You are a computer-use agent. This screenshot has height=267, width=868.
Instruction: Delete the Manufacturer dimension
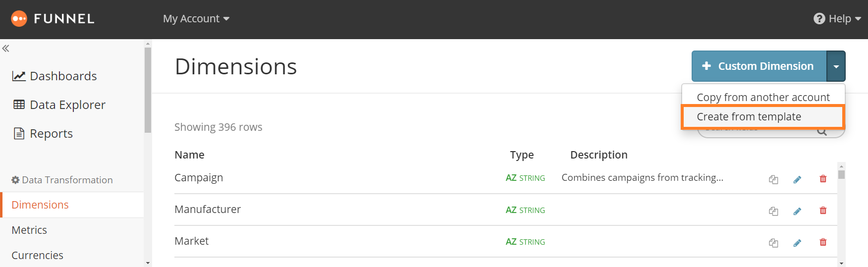click(x=823, y=211)
